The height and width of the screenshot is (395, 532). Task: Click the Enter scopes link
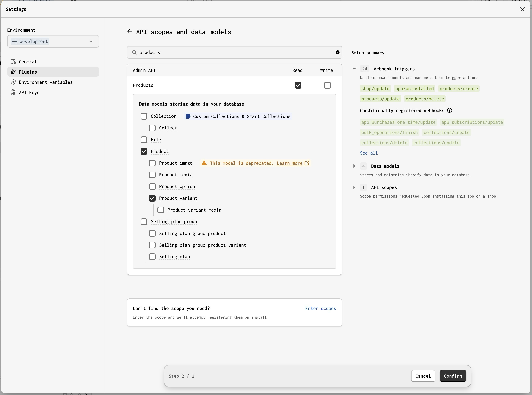click(x=320, y=309)
